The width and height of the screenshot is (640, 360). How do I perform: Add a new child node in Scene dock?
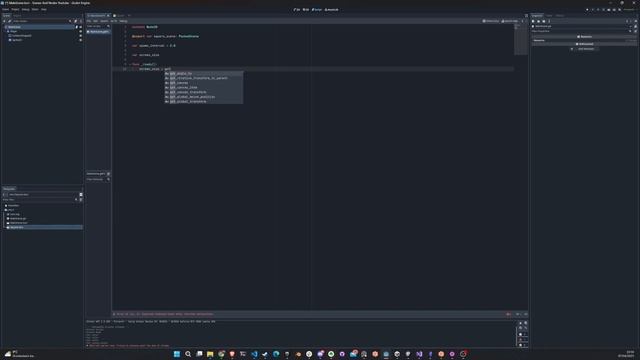coord(4,21)
